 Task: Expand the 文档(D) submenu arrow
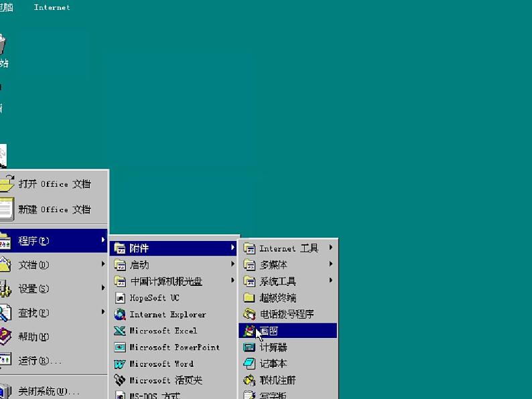click(103, 263)
